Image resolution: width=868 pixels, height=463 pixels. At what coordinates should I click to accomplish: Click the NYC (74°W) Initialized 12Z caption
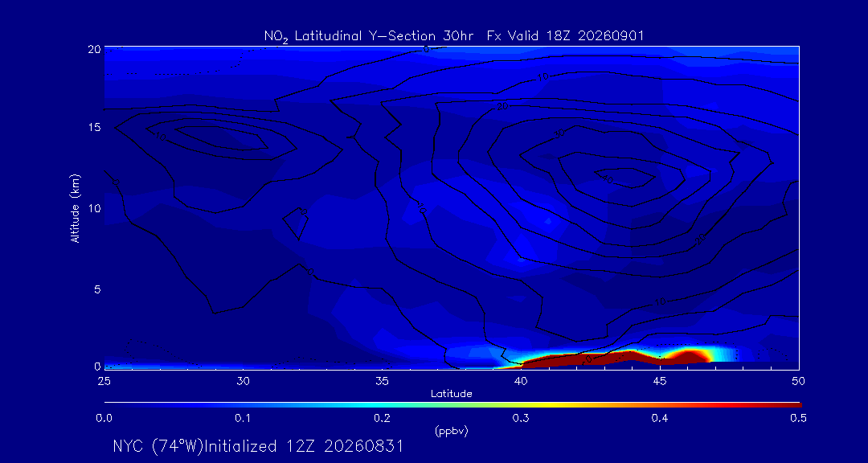257,446
